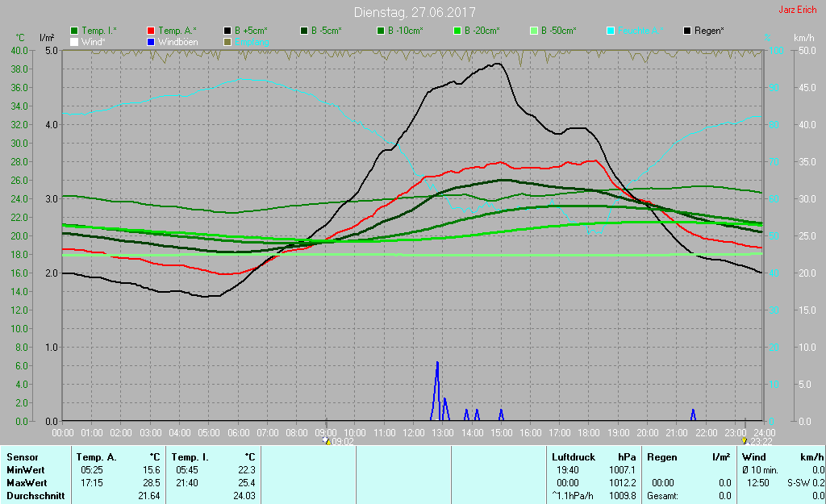Click the Temp. A. maximum value '28.5'
Screen dimensions: 826x504
152,483
